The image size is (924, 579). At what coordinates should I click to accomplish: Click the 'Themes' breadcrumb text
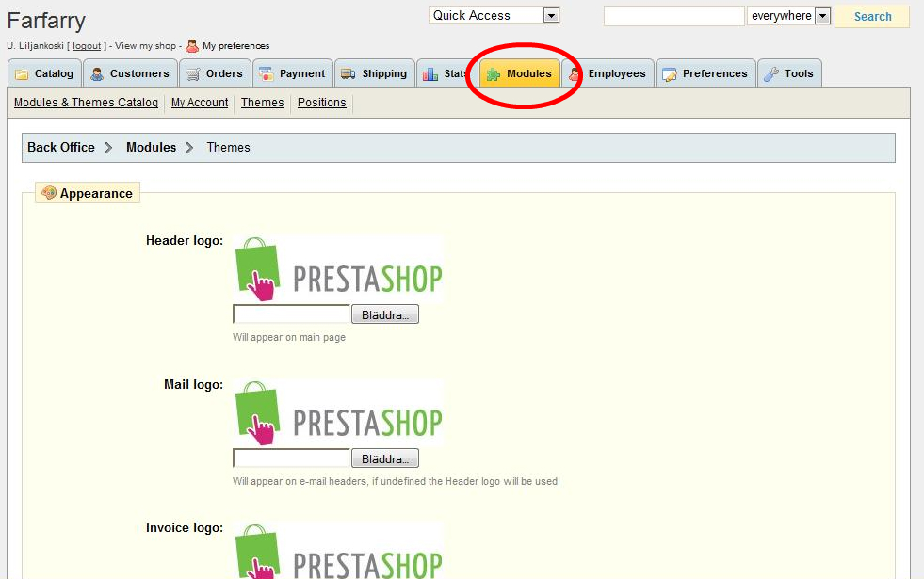(228, 147)
